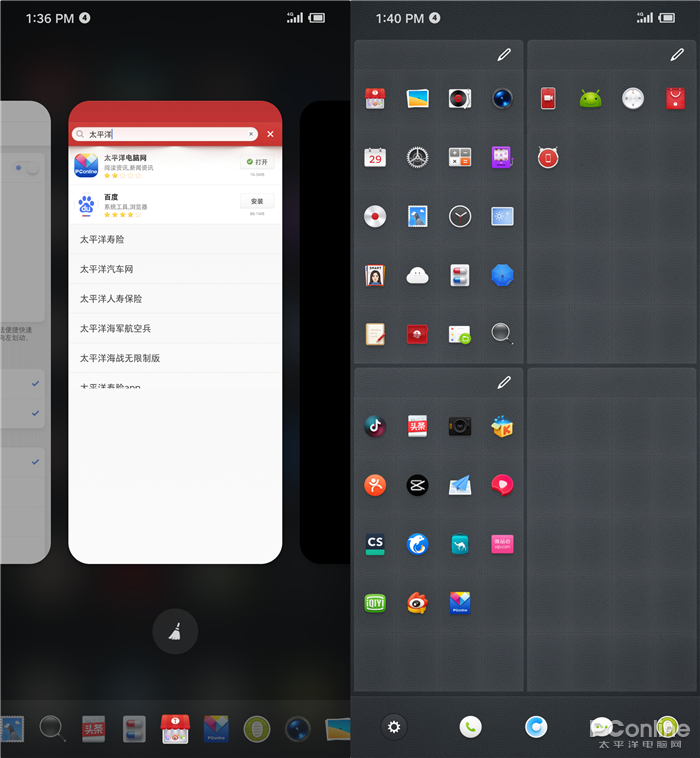Open the 太平洋电脑网 app with 打开
Viewport: 700px width, 758px height.
[257, 162]
